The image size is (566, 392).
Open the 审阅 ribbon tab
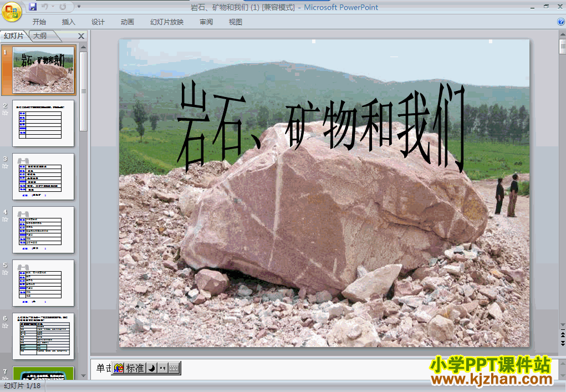click(x=206, y=22)
